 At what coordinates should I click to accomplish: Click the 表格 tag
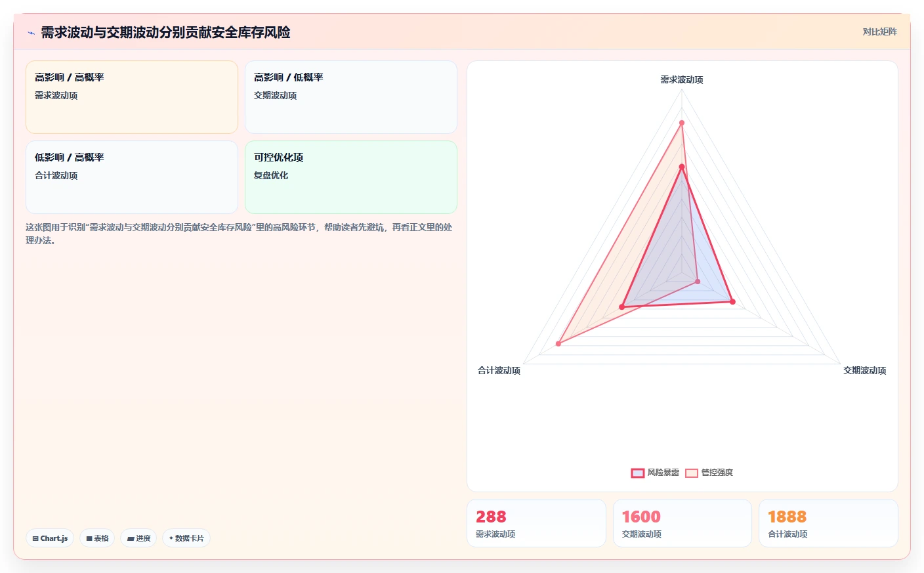click(97, 538)
